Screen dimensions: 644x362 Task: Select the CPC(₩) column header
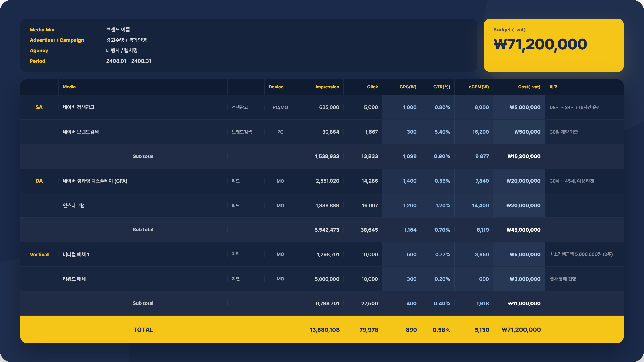(x=408, y=87)
